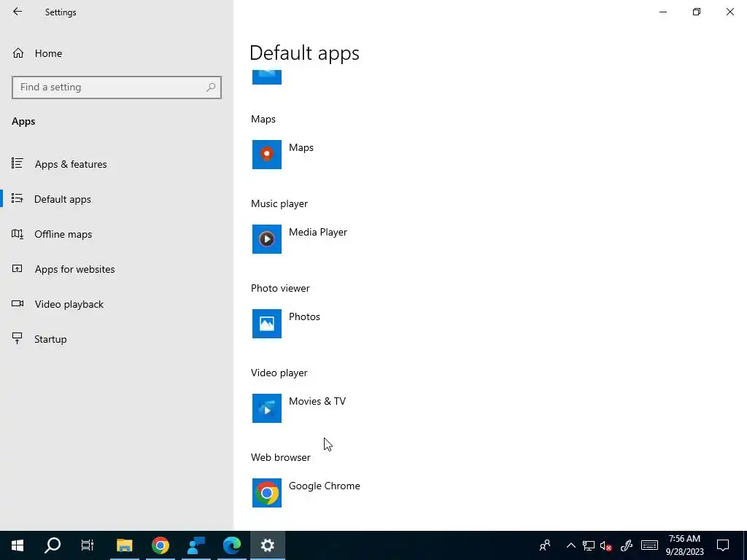
Task: Change Google Chrome default web browser
Action: point(324,486)
